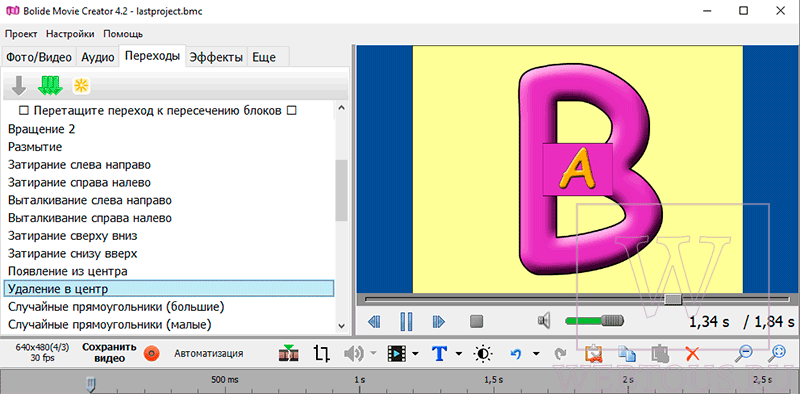This screenshot has width=800, height=394.
Task: Apply transition to all blocks with green arrows
Action: [x=50, y=85]
